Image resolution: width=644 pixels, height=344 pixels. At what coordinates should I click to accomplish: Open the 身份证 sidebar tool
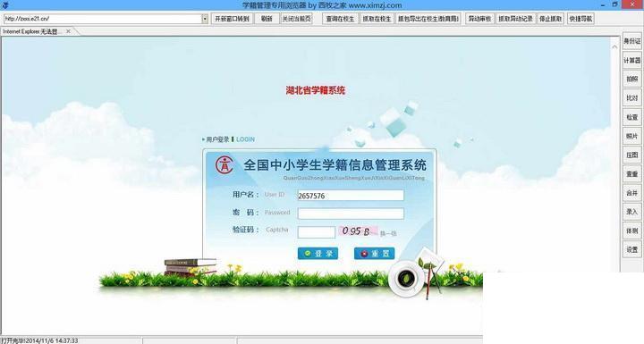coord(631,41)
